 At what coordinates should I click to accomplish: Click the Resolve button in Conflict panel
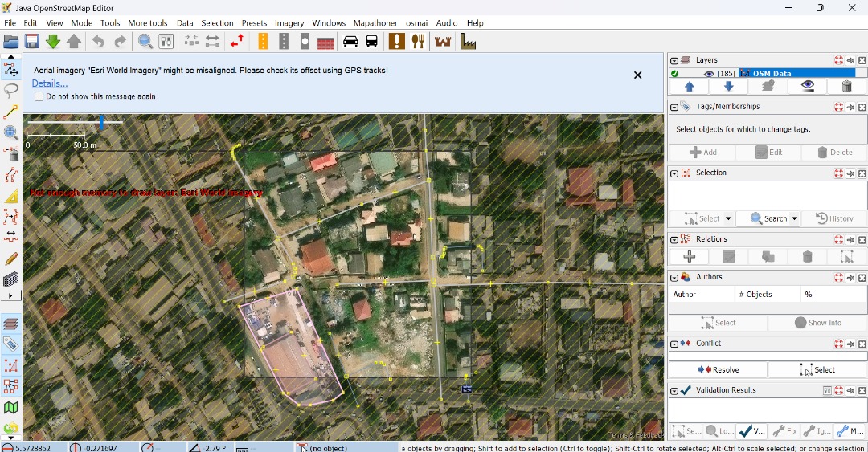(718, 369)
